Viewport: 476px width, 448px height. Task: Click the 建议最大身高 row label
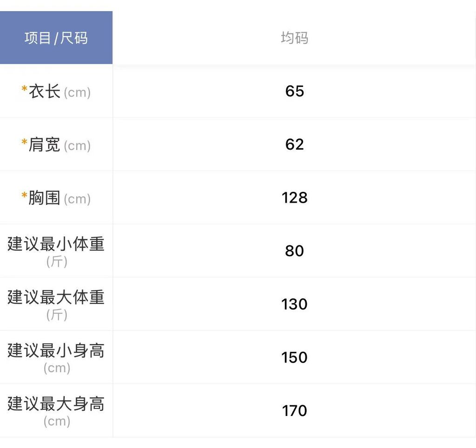pyautogui.click(x=56, y=404)
